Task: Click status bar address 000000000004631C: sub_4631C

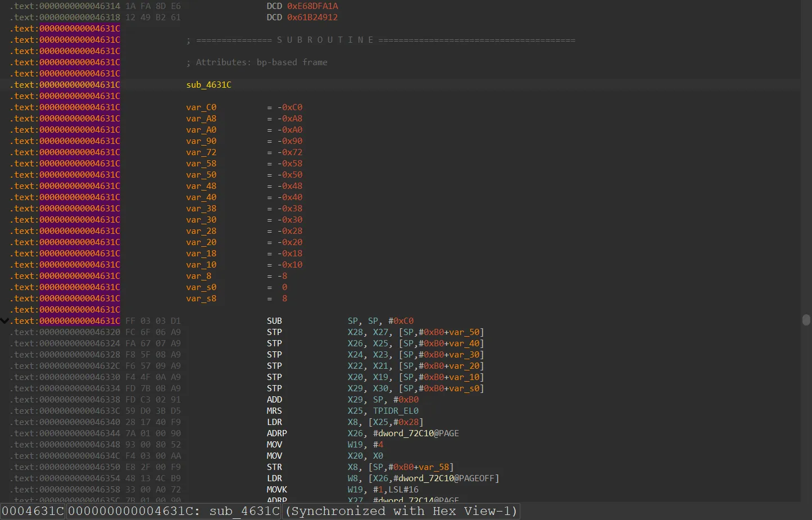Action: [174, 511]
